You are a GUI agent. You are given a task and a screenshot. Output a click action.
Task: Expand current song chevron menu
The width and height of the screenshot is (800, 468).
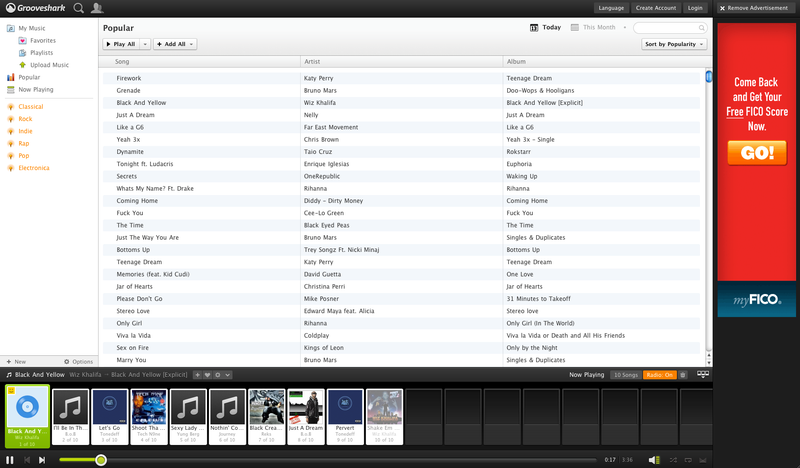tap(228, 375)
